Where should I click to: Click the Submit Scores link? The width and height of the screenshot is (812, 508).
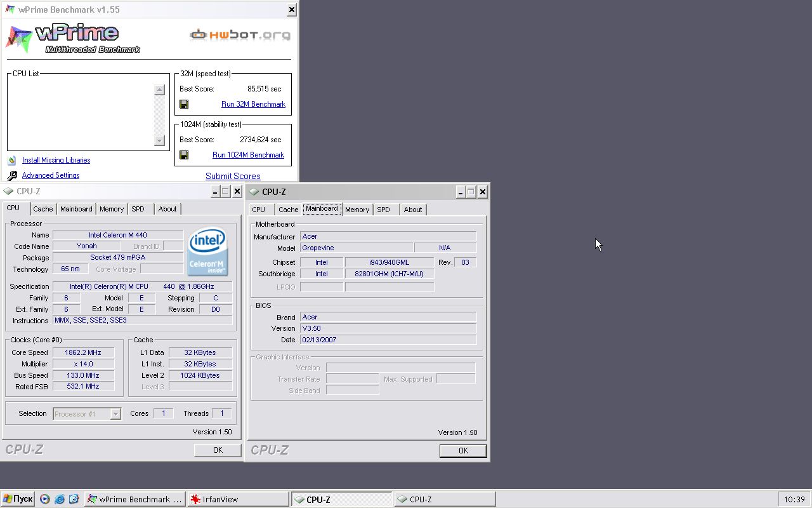pos(233,176)
